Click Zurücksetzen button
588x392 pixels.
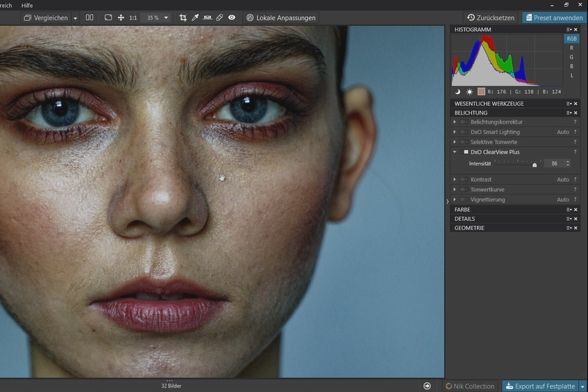pos(491,18)
